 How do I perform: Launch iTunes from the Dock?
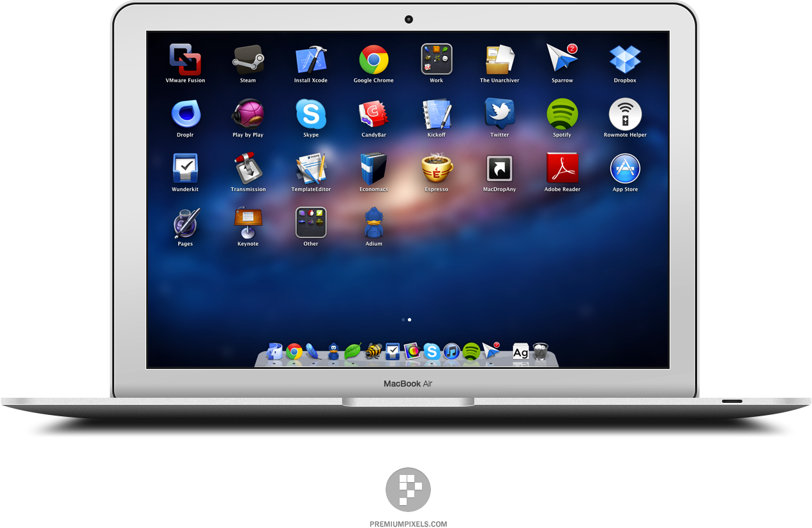point(451,351)
